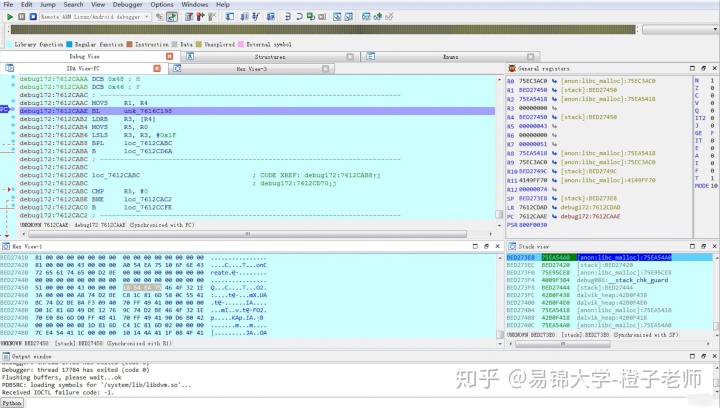
Task: Open the Jump menu
Action: pyautogui.click(x=47, y=5)
